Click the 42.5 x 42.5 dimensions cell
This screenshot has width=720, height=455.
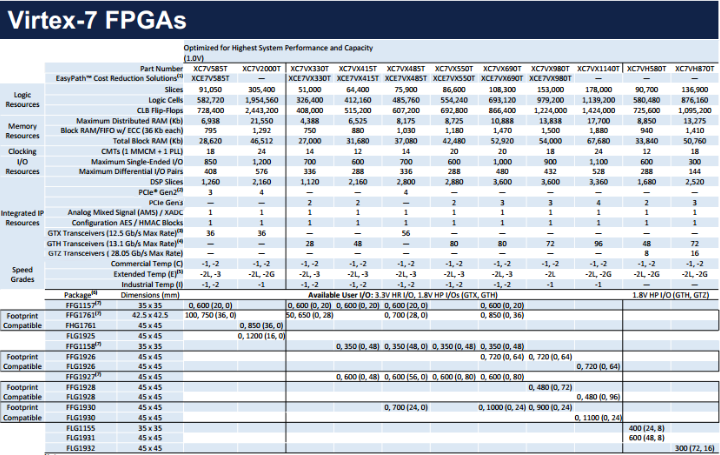coord(150,315)
